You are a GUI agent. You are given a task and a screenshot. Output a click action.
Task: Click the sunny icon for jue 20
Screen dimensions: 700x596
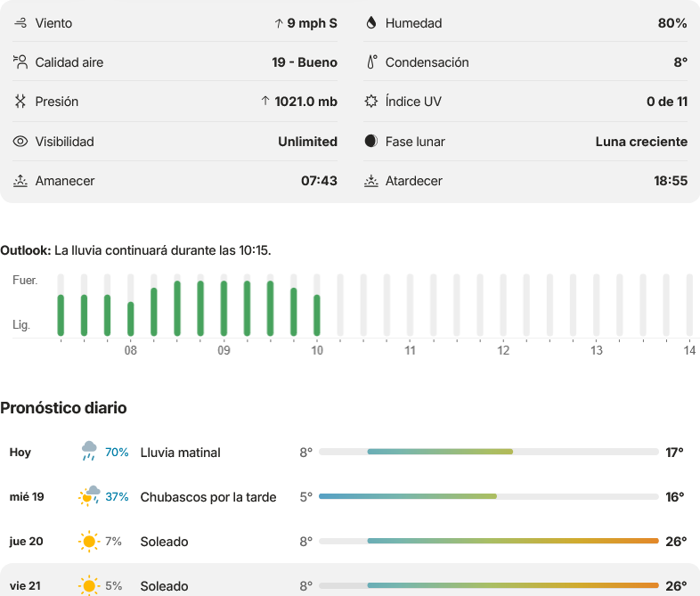89,542
